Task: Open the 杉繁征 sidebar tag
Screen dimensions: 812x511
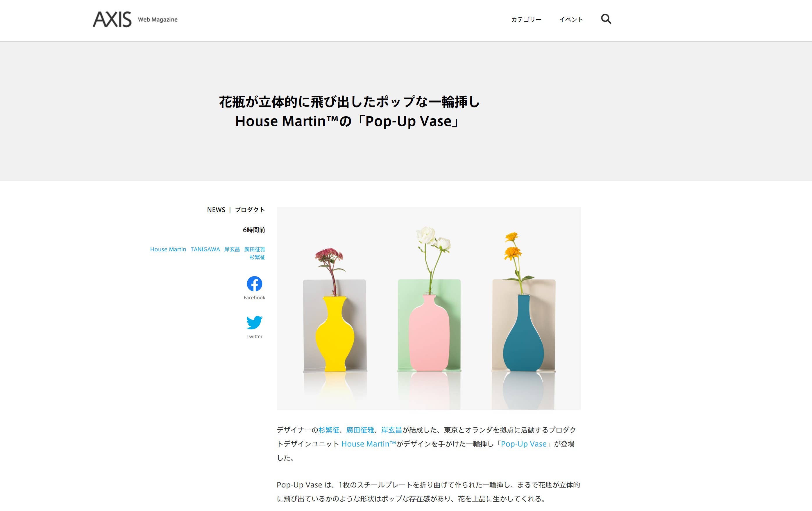Action: tap(257, 257)
